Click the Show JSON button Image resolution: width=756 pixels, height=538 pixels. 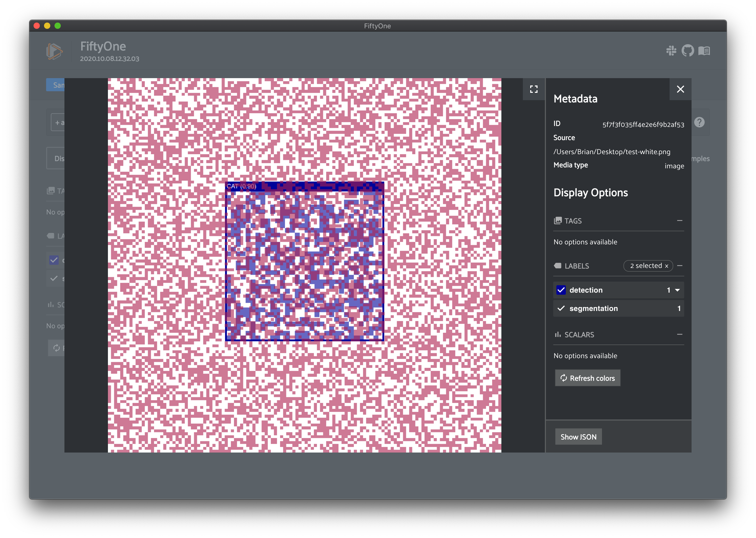point(578,437)
